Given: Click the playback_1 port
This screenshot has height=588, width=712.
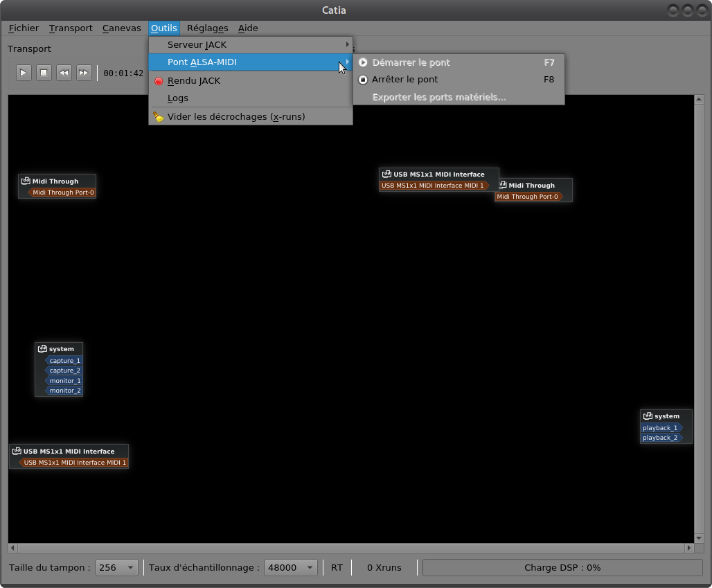Looking at the screenshot, I should point(661,428).
